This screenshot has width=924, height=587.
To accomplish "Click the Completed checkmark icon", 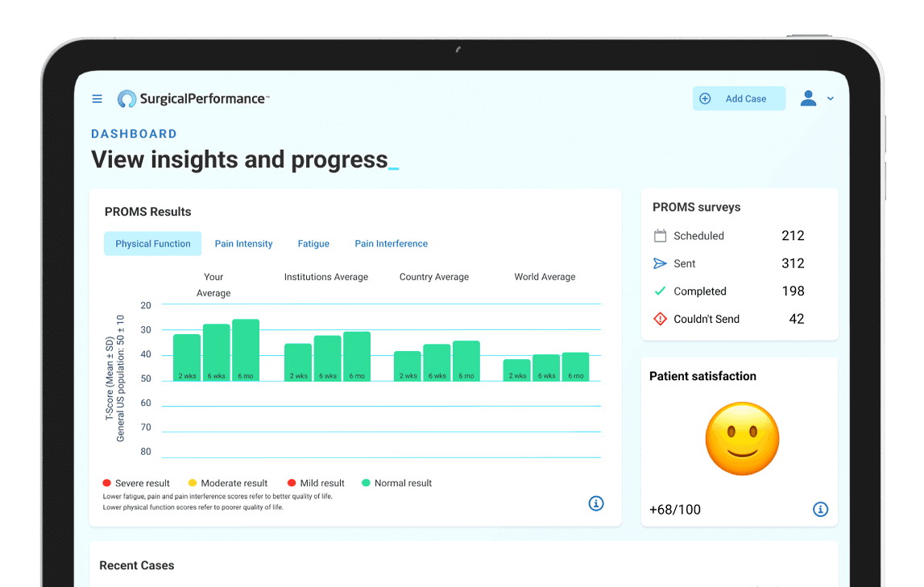I will (x=660, y=291).
